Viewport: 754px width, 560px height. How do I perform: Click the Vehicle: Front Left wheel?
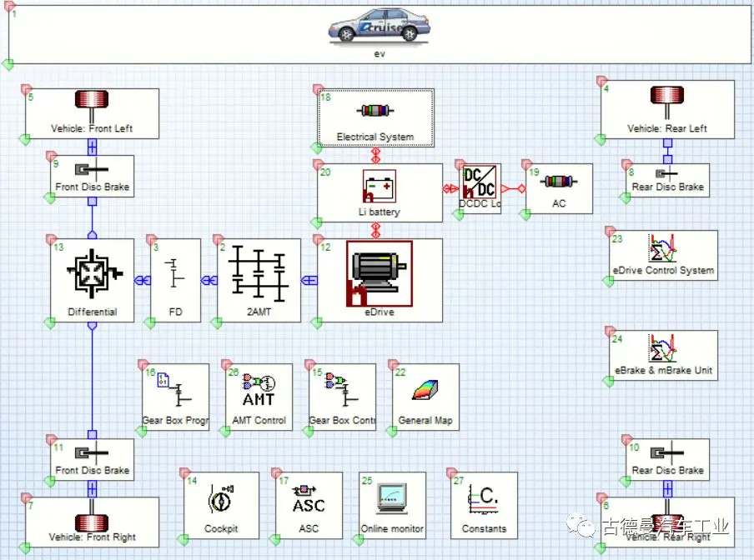coord(92,101)
